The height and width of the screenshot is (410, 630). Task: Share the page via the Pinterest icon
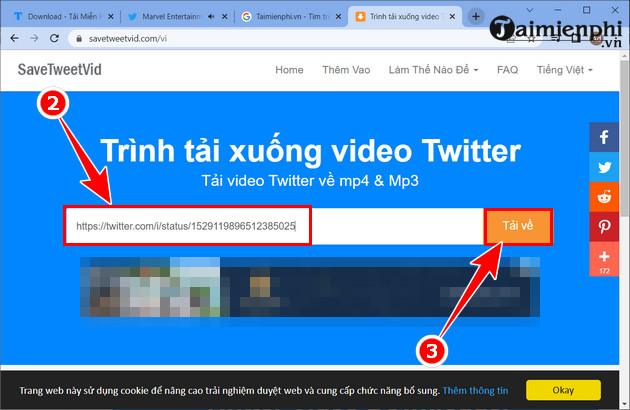604,227
